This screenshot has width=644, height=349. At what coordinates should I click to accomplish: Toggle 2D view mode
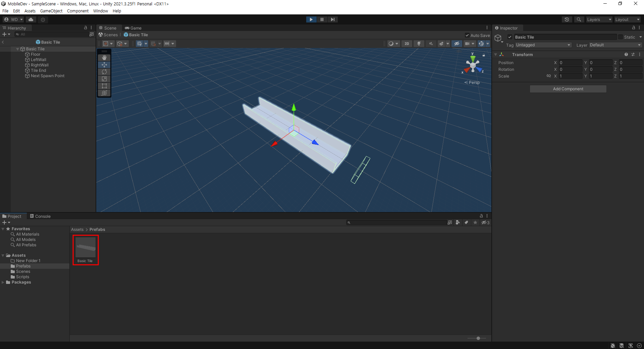[407, 44]
